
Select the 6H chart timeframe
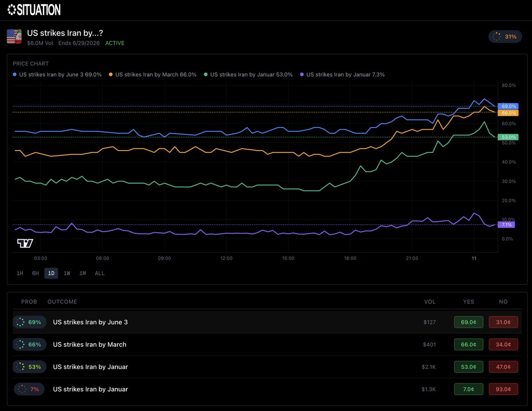35,273
